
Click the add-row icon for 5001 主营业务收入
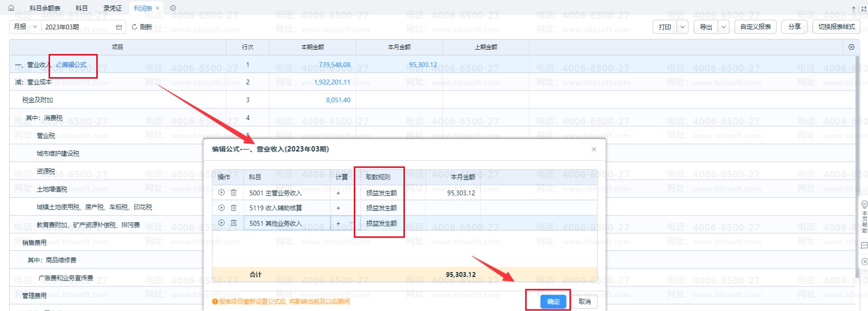(x=221, y=192)
